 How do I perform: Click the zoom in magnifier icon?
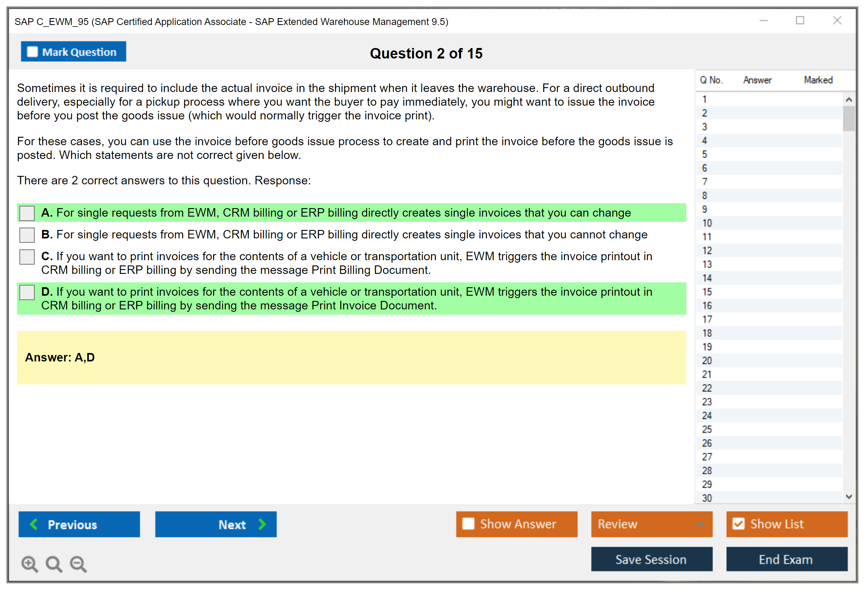click(29, 564)
